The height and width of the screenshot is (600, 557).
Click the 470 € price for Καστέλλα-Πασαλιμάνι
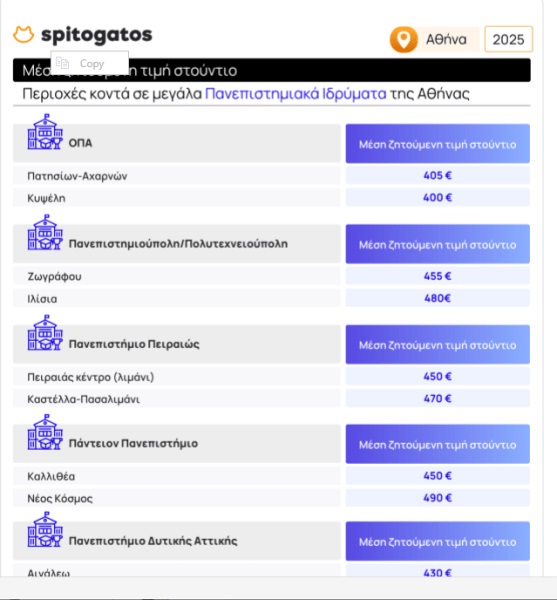438,399
